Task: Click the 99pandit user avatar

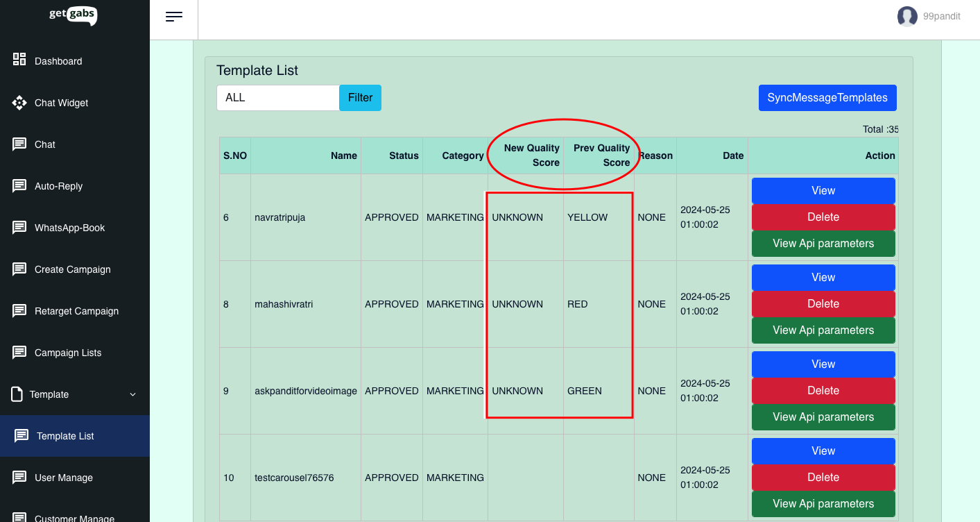Action: tap(907, 17)
